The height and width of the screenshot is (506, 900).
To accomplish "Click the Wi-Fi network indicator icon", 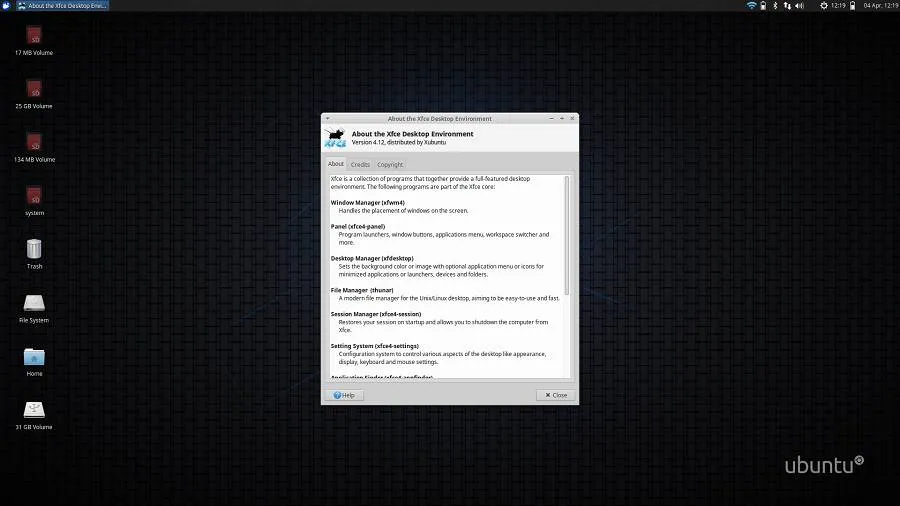I will [751, 6].
